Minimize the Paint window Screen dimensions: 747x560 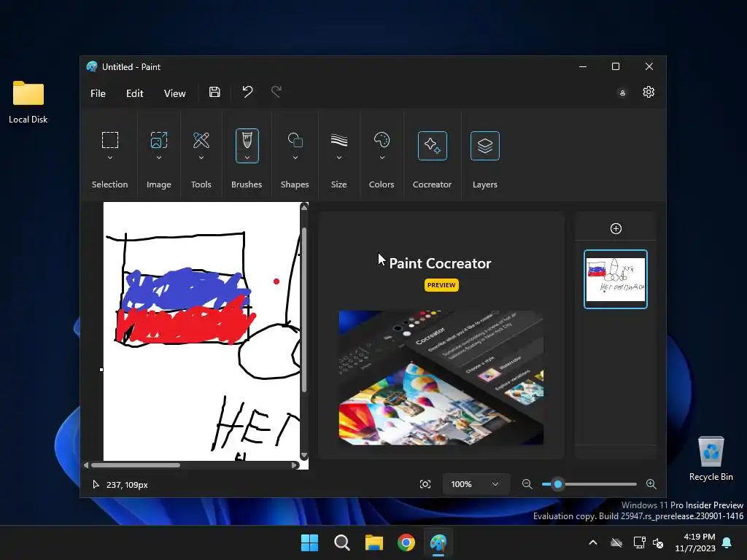(x=583, y=66)
